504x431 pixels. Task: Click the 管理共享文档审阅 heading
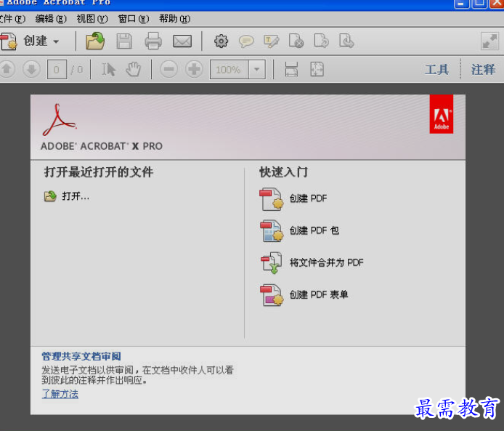point(81,356)
